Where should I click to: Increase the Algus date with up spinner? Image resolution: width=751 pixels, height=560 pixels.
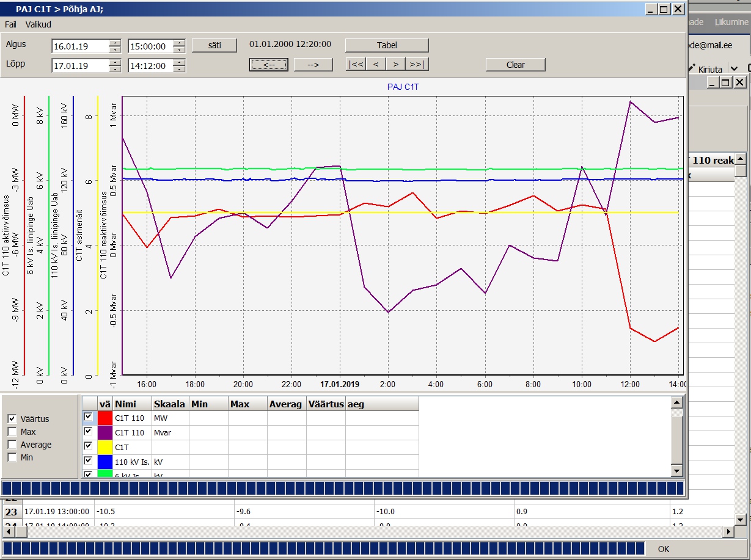click(115, 43)
